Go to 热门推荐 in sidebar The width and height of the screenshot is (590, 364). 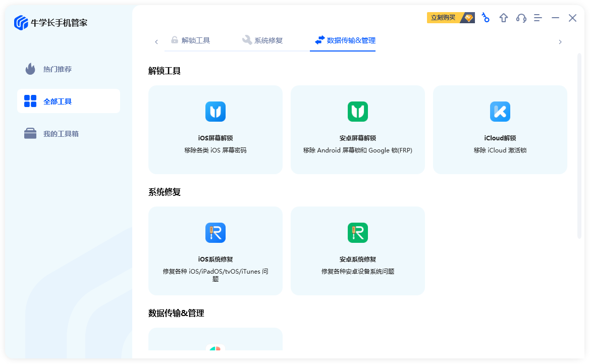tap(57, 69)
